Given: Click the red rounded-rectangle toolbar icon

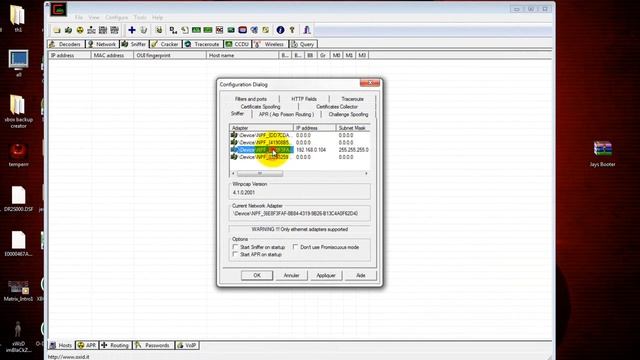Looking at the screenshot, I should [x=242, y=30].
